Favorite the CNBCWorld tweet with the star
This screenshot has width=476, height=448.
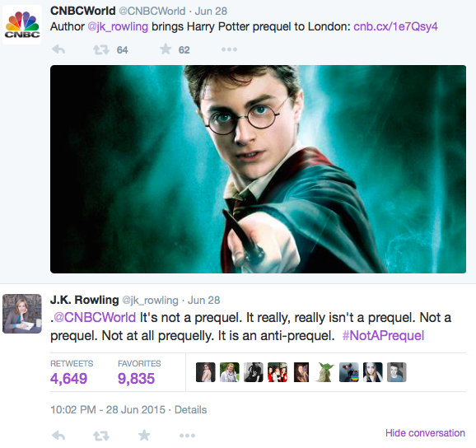click(x=166, y=49)
